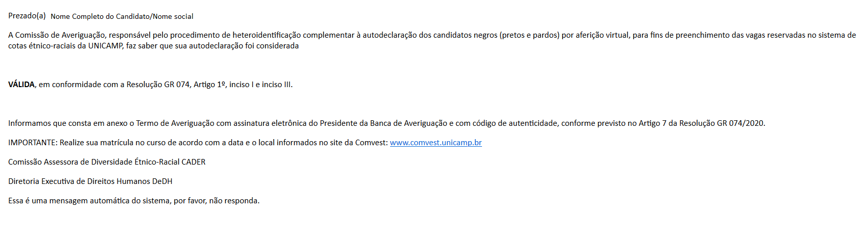
Task: Click the greeting text Prezado(a)
Action: tap(27, 16)
